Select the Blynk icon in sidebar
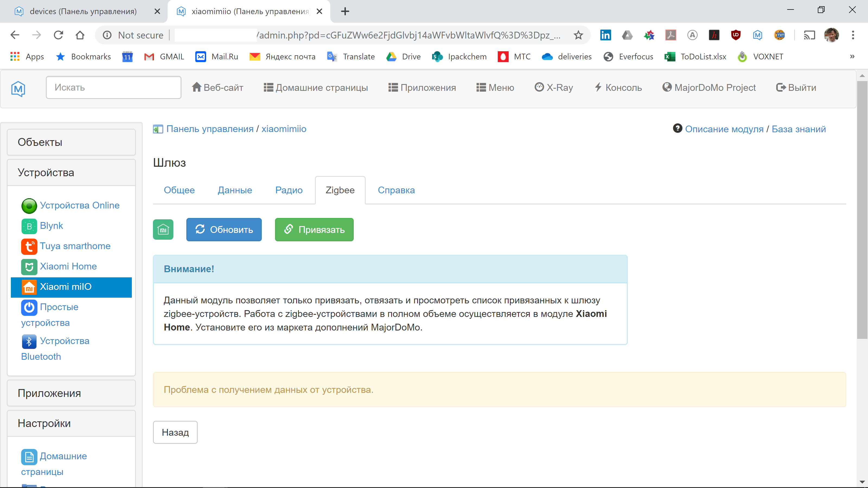This screenshot has width=868, height=488. coord(29,226)
